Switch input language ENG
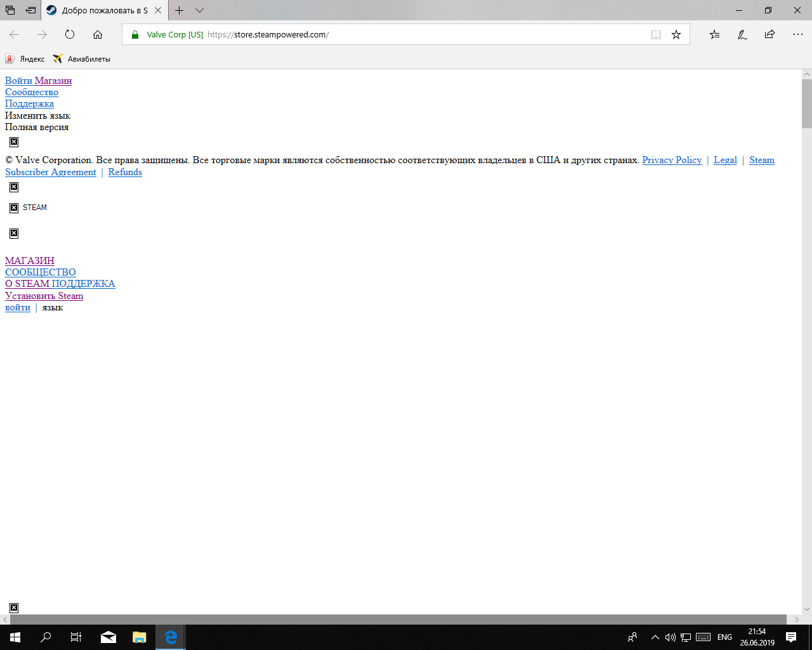Screen dimensions: 812x650 coord(724,637)
